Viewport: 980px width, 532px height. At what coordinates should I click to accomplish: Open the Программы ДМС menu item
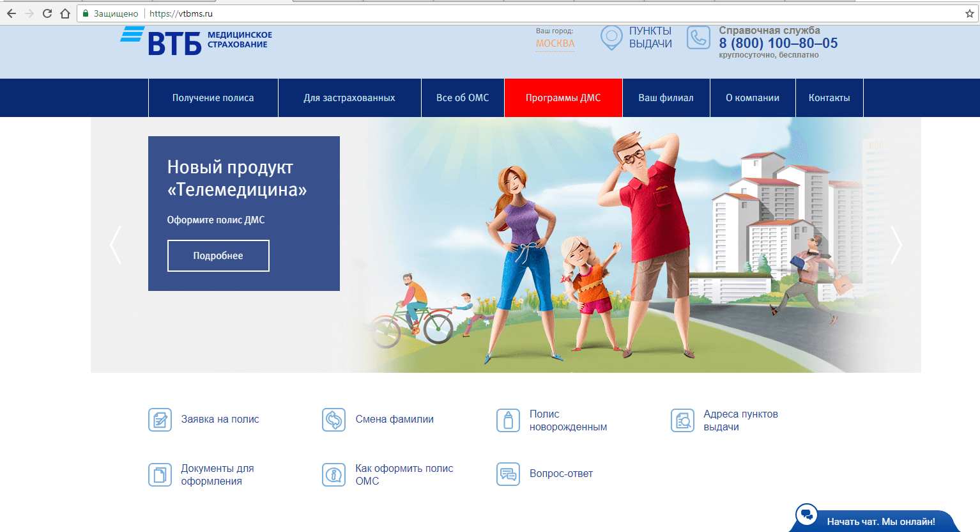point(563,98)
